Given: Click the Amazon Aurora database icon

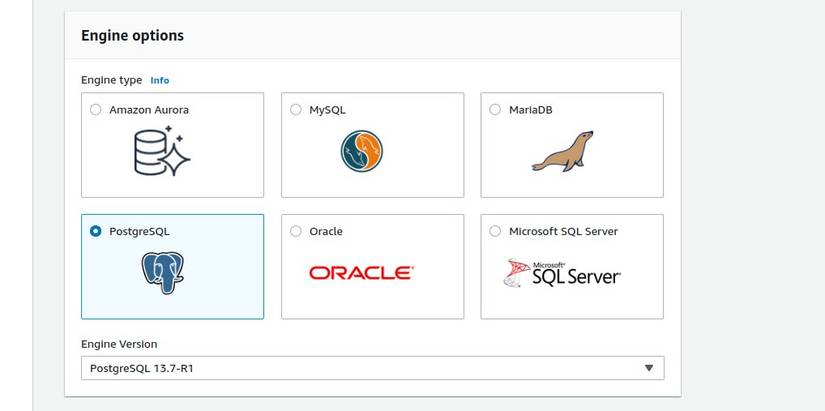Looking at the screenshot, I should click(x=161, y=151).
